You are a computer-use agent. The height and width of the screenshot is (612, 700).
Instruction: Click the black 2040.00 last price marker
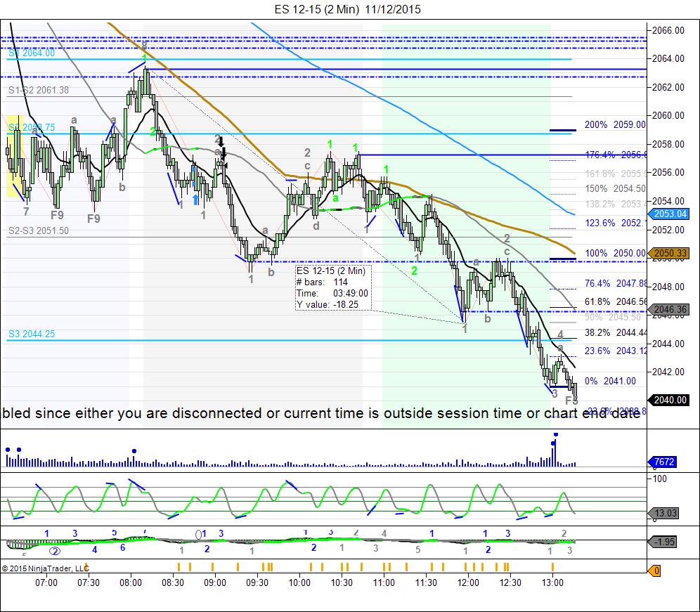669,400
